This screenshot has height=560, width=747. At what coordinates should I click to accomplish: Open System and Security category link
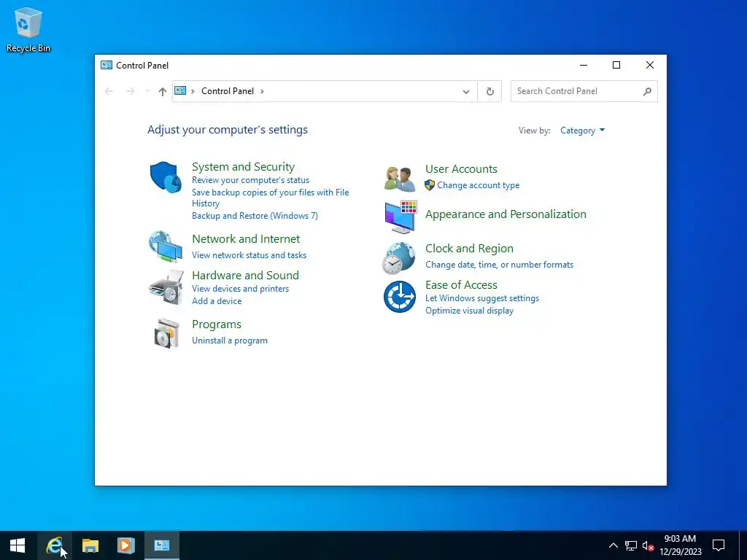click(243, 167)
